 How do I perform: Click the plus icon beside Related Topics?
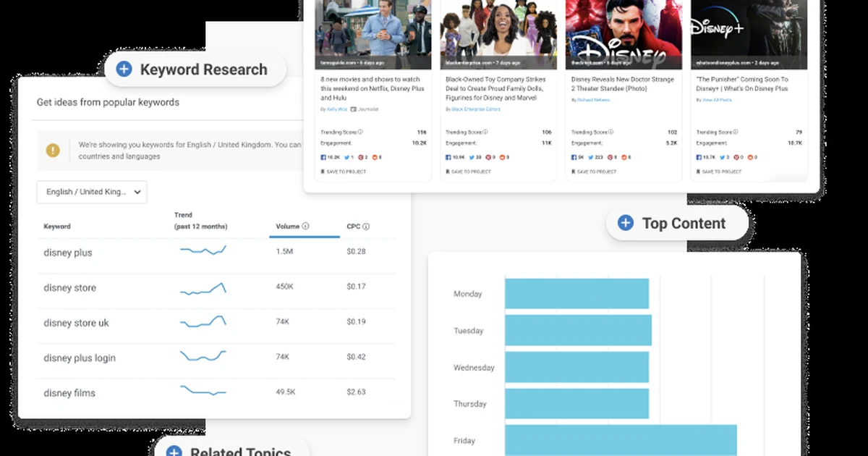coord(174,452)
